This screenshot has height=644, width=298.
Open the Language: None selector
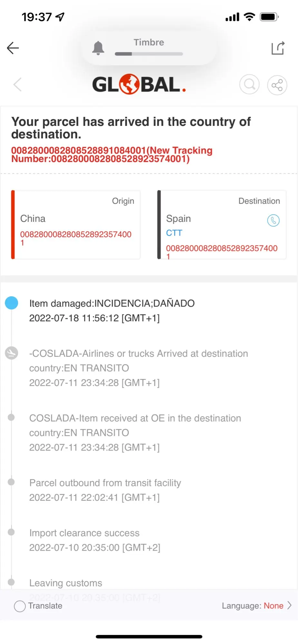253,606
